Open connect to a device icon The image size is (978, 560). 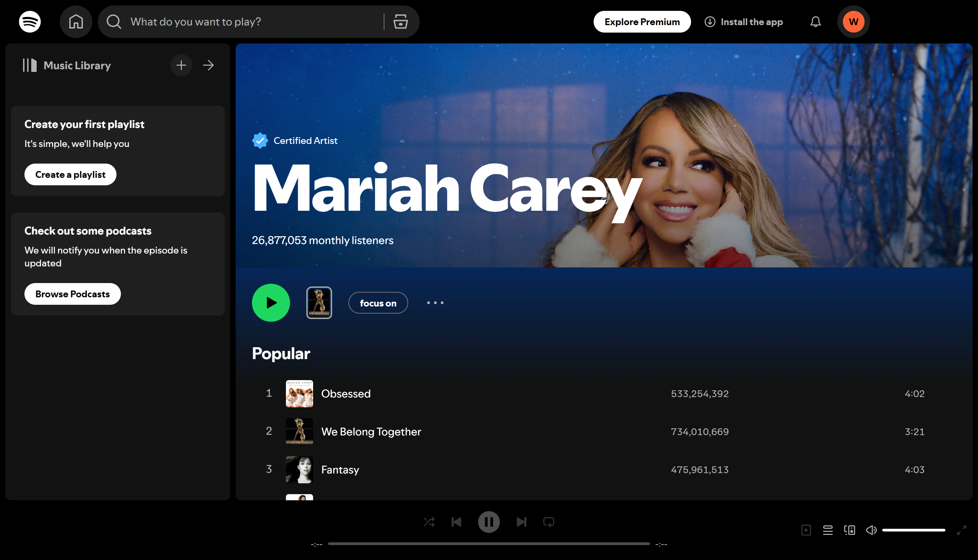tap(850, 530)
